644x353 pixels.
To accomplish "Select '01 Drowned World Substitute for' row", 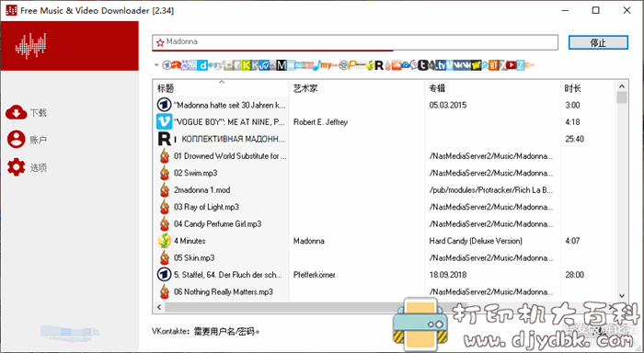I will 230,156.
